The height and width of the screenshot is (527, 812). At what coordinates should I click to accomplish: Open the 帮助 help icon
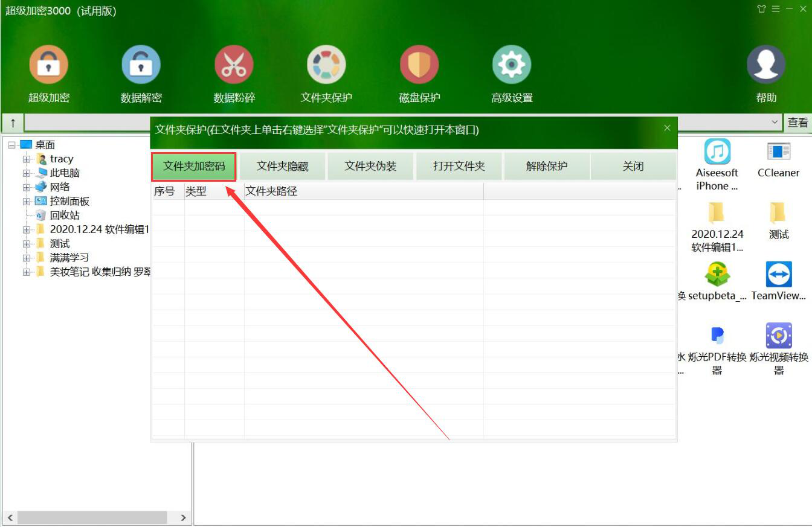[766, 74]
